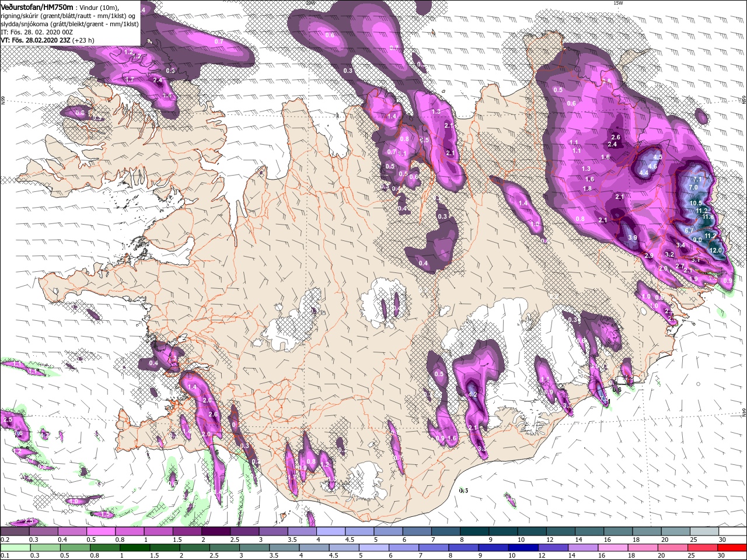Pick the bright red swatch labeled 30
The height and width of the screenshot is (560, 747).
point(731,548)
